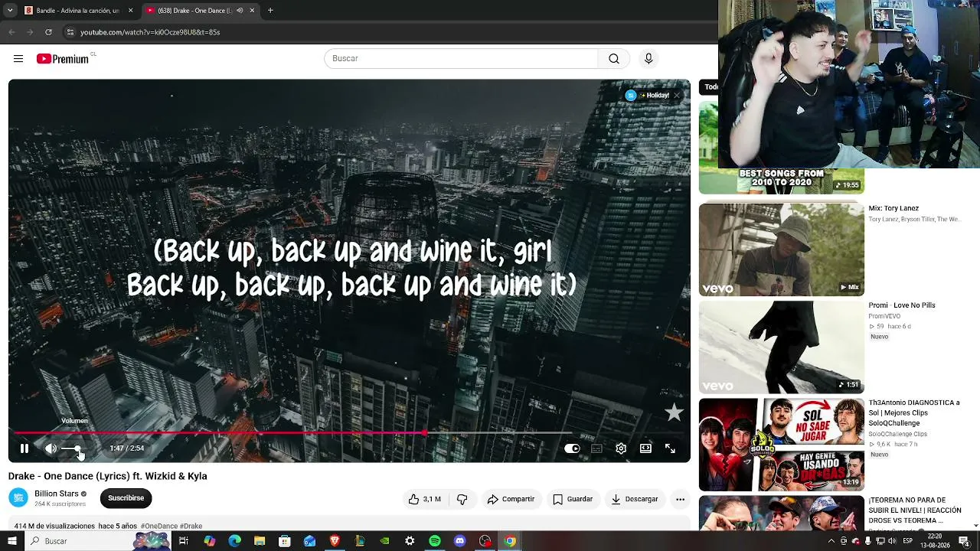This screenshot has width=980, height=551.
Task: Click the star watermark on the video
Action: point(674,413)
